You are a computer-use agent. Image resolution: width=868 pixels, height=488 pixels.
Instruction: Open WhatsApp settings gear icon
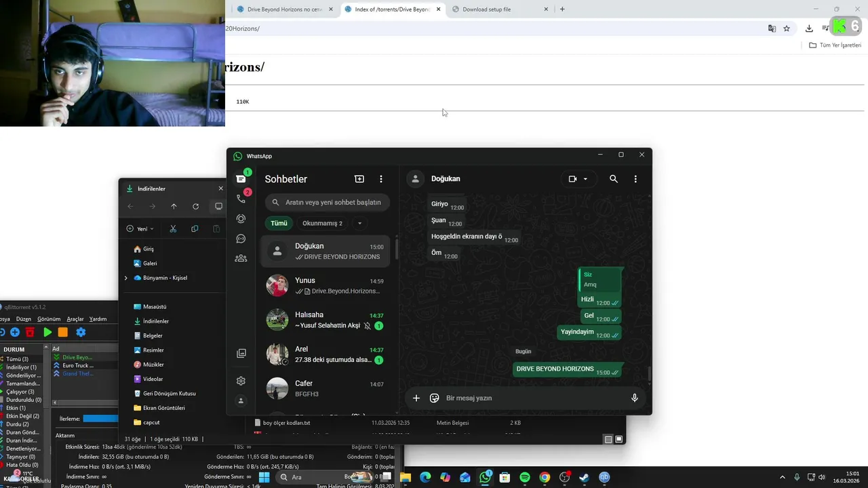pyautogui.click(x=241, y=381)
